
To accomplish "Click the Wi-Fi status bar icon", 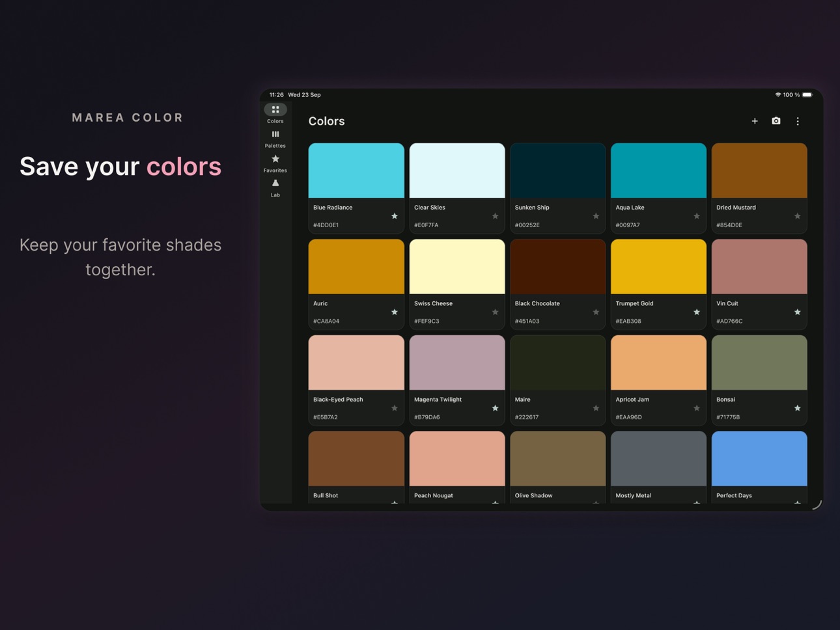I will point(777,95).
